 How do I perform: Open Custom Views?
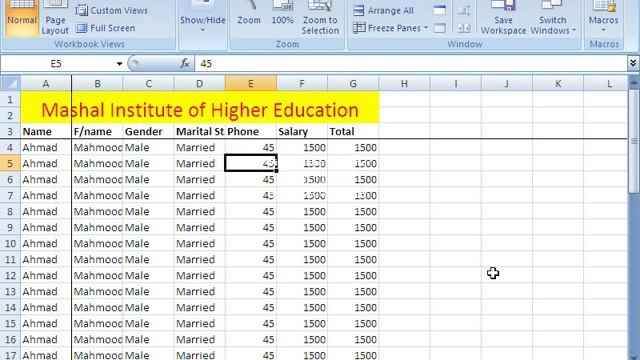click(111, 10)
